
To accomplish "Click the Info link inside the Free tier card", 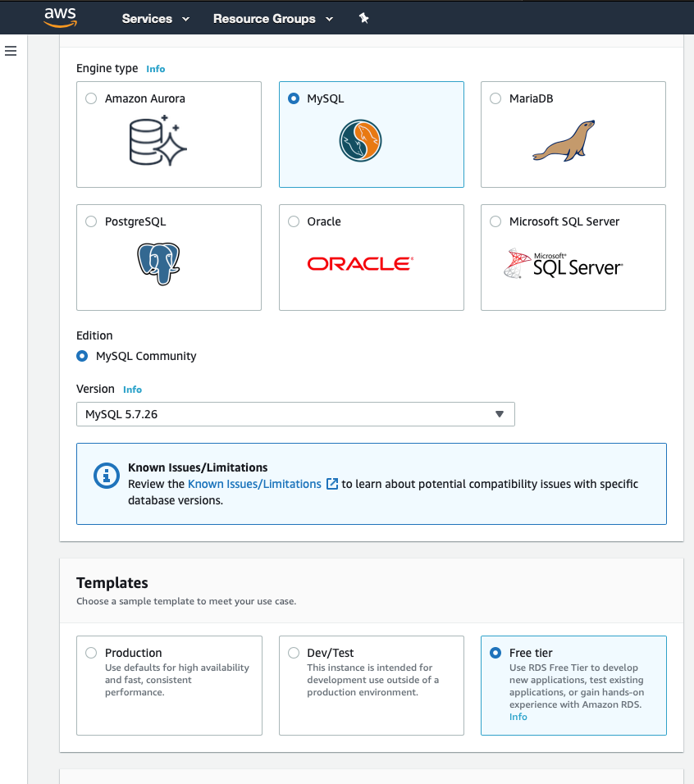I will pos(518,717).
